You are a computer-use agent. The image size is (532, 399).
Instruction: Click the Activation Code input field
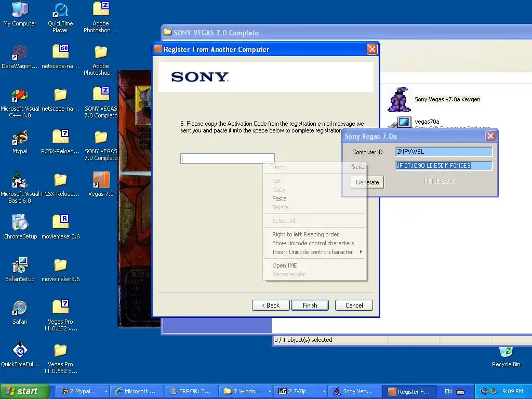(x=228, y=158)
